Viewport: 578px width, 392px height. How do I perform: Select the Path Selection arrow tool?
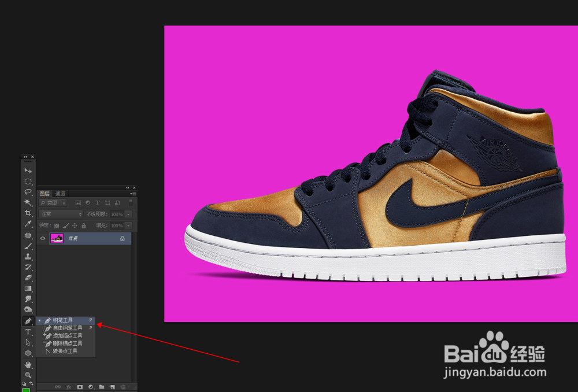pos(28,343)
